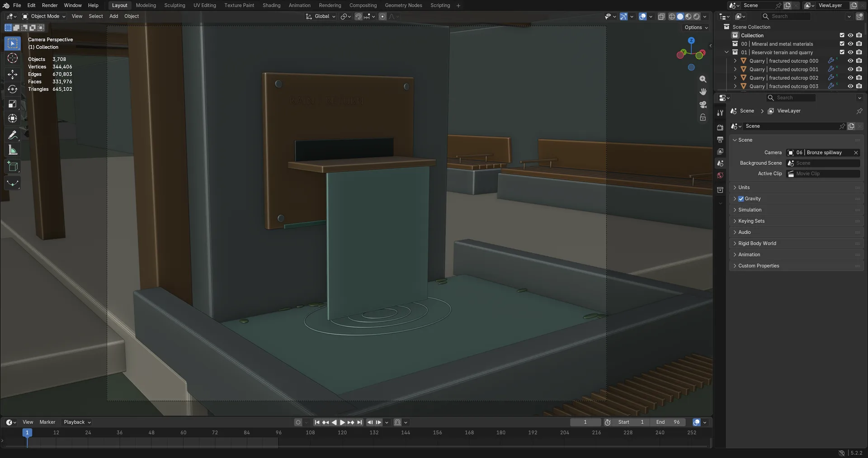Open the World properties tab icon
Viewport: 868px width, 458px height.
click(720, 175)
